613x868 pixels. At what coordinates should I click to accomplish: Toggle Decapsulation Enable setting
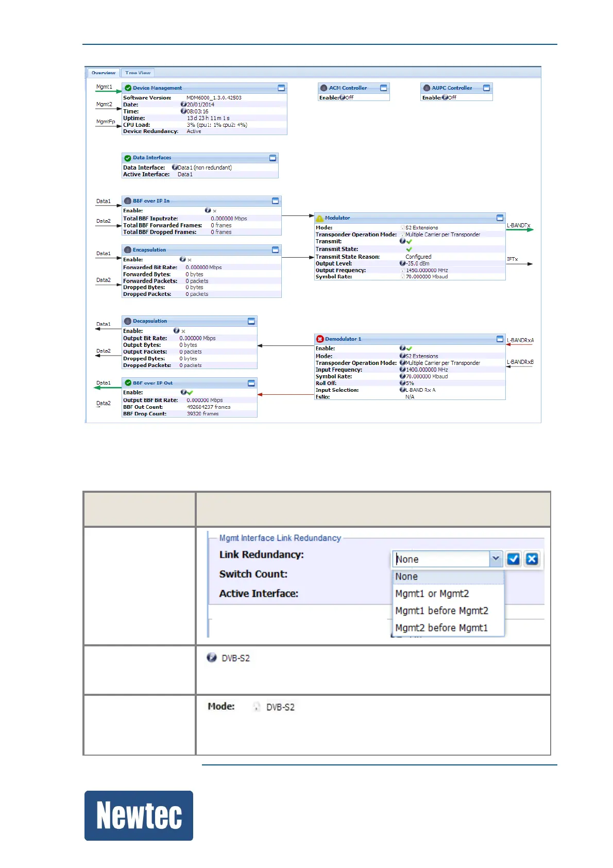click(x=176, y=330)
